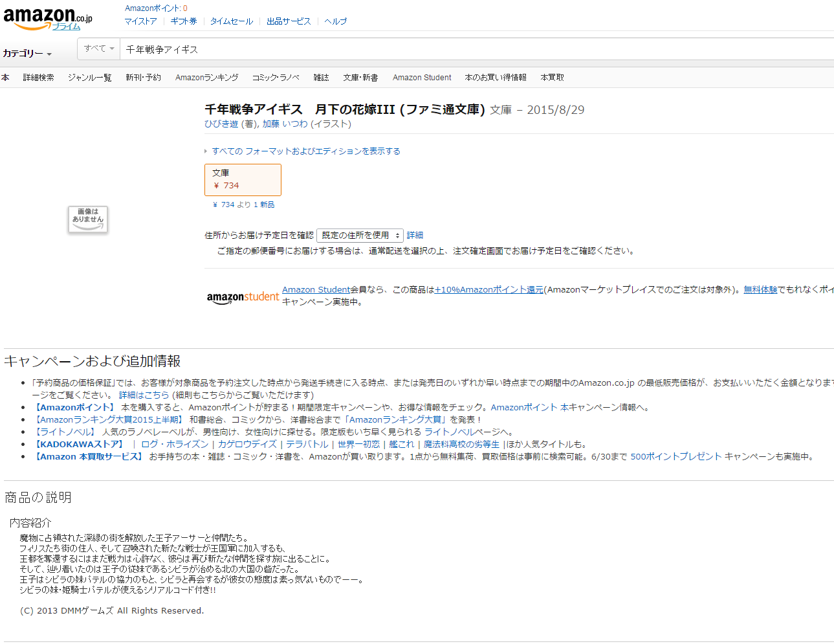834x644 pixels.
Task: Open Amazon Student in the books bar
Action: [x=422, y=78]
